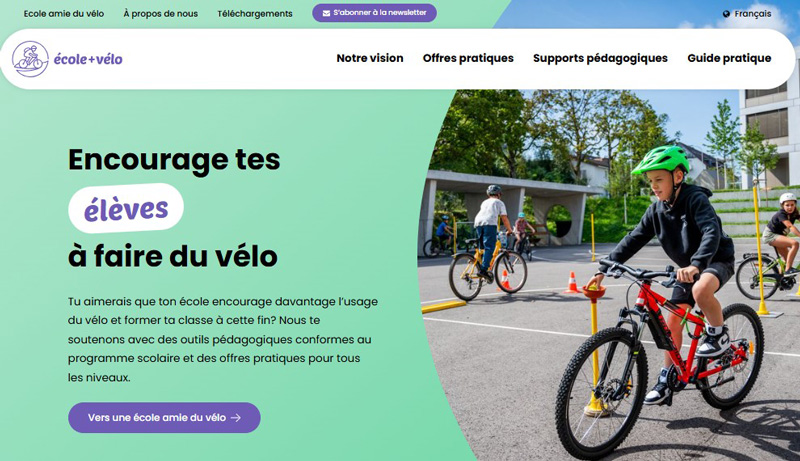This screenshot has height=461, width=800.
Task: Click the envelope icon in newsletter button
Action: click(326, 13)
